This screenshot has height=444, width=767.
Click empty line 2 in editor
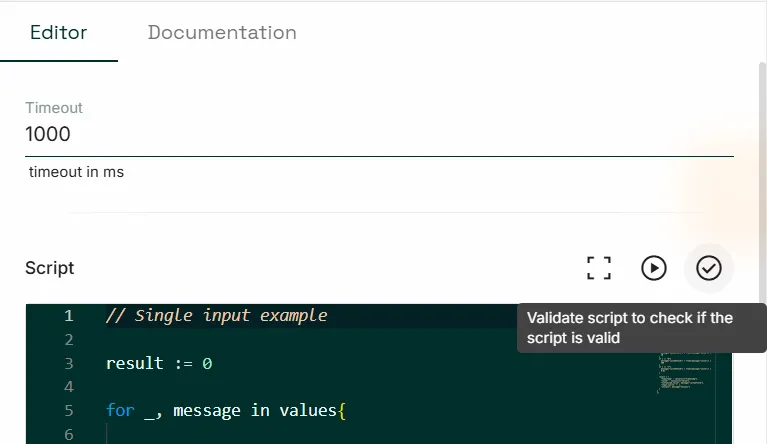point(342,339)
